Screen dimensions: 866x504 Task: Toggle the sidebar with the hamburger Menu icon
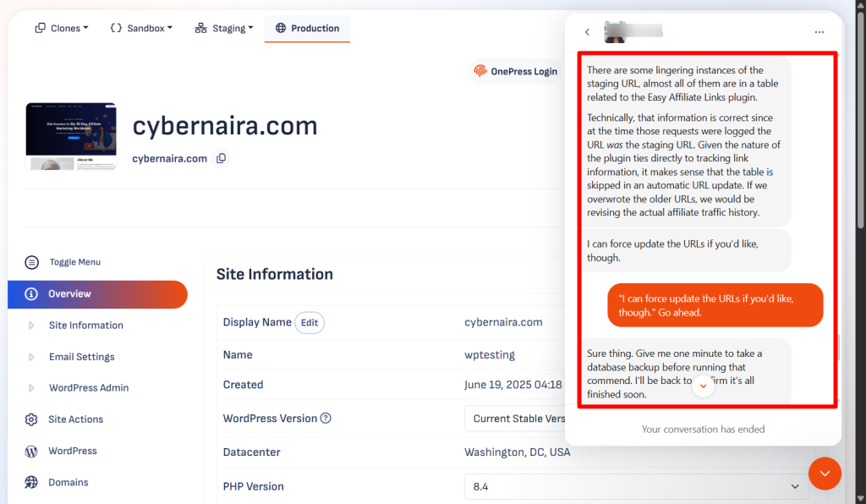31,262
